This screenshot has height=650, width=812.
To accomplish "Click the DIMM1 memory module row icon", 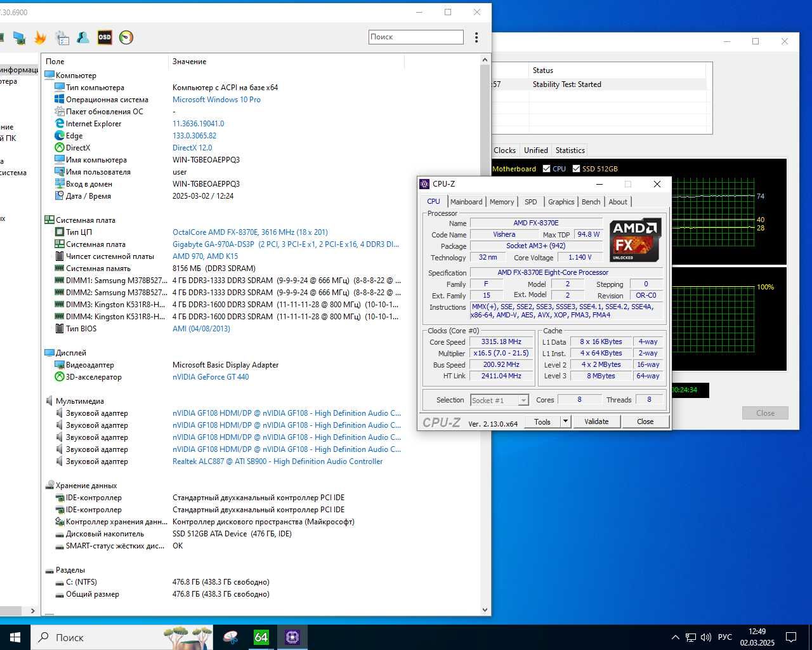I will [60, 281].
